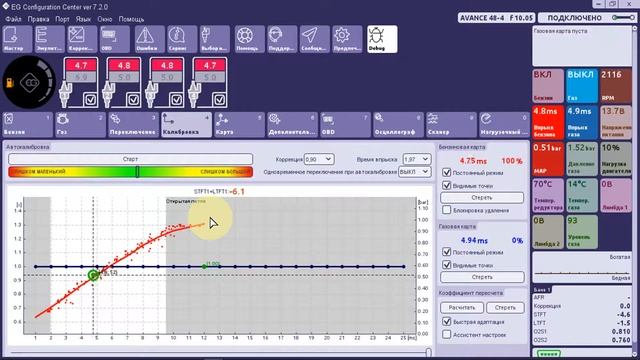Open the Окно menu
Screen dimensions: 640x360
[105, 19]
